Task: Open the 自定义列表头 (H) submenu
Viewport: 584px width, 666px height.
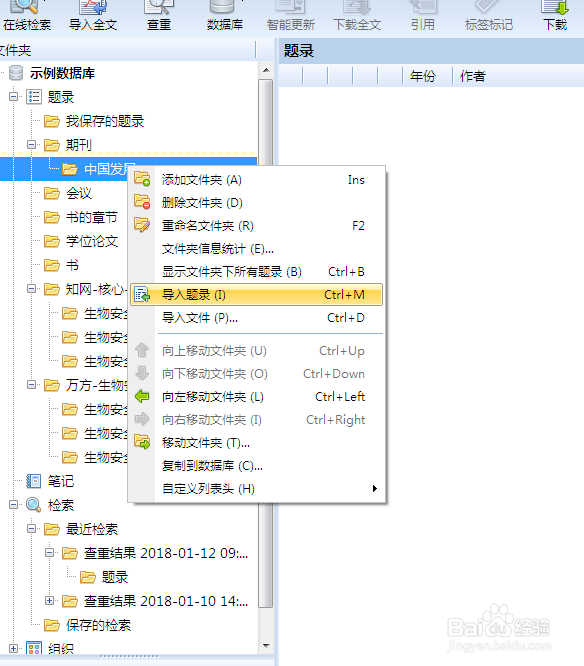Action: pos(257,488)
